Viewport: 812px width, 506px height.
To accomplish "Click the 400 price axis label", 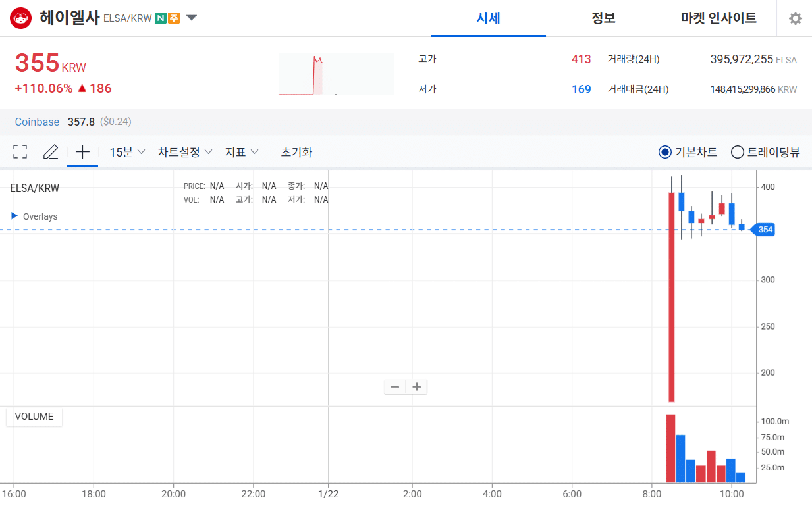I will click(768, 187).
